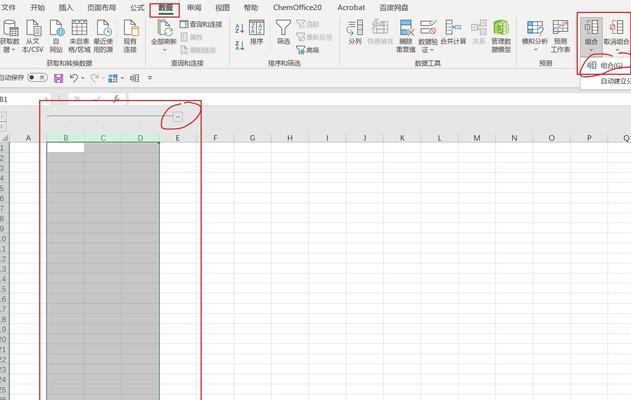This screenshot has width=631, height=400.
Task: Switch to the 插入 (Insert) tab
Action: pyautogui.click(x=66, y=8)
